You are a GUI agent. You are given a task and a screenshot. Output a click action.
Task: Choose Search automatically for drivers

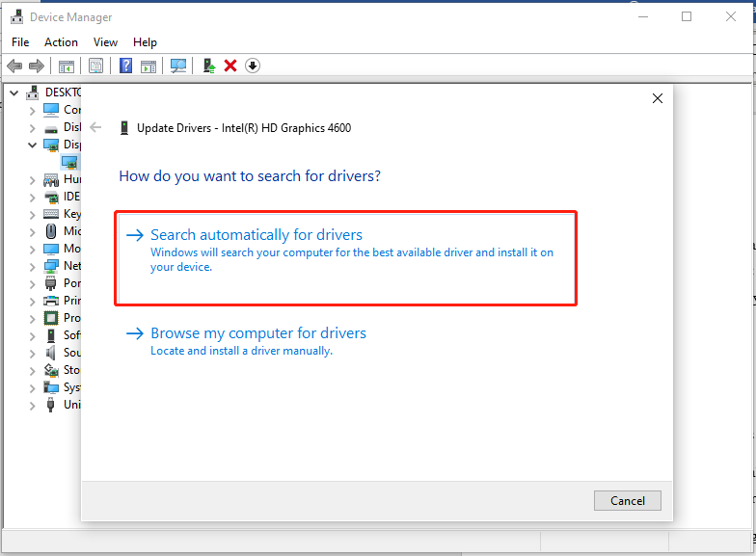click(256, 235)
